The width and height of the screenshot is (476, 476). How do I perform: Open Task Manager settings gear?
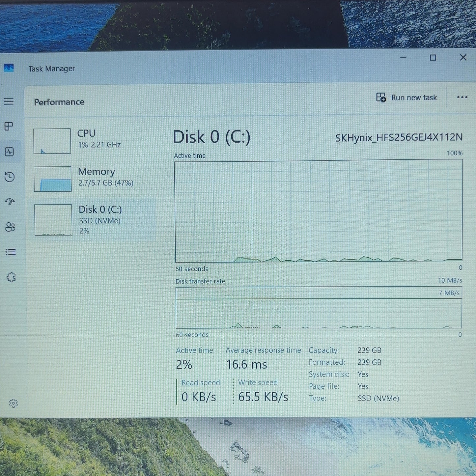pyautogui.click(x=13, y=403)
